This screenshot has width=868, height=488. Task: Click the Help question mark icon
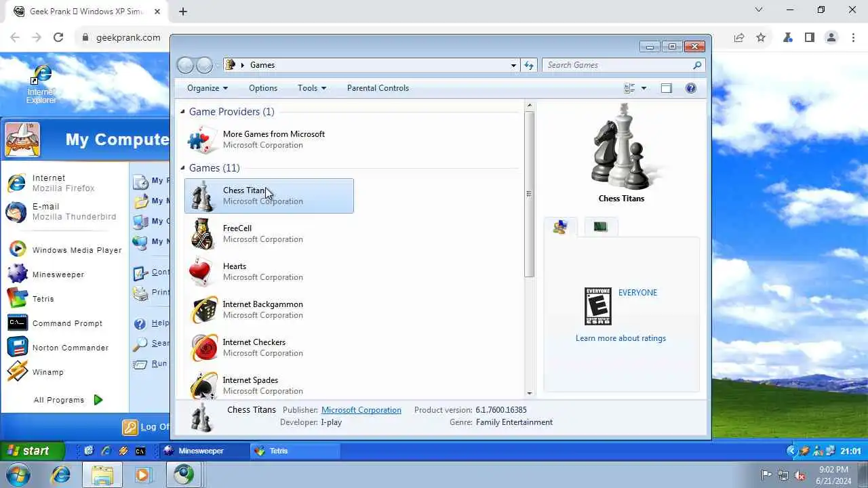(691, 88)
